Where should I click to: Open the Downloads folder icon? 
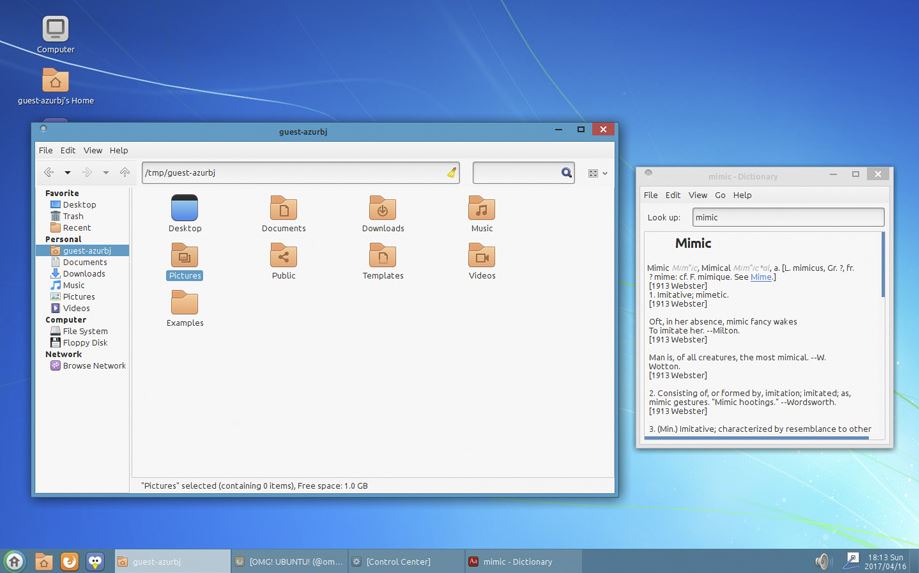point(382,209)
